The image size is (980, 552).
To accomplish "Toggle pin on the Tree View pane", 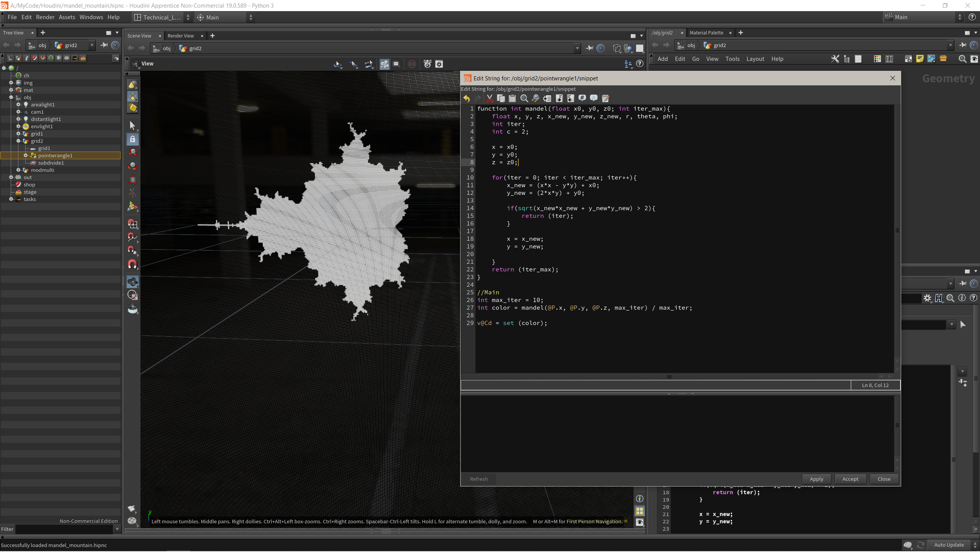I will click(x=104, y=45).
